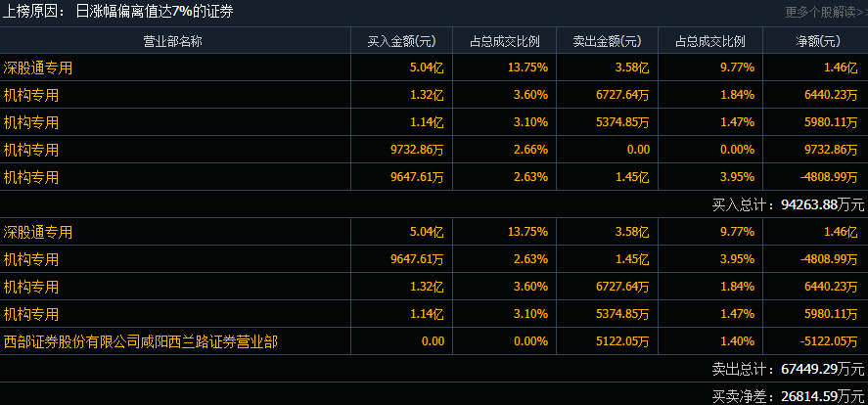Open 西部证券股份有限公司咸阳西兰路证券营业部 entry
The width and height of the screenshot is (868, 405).
141,342
